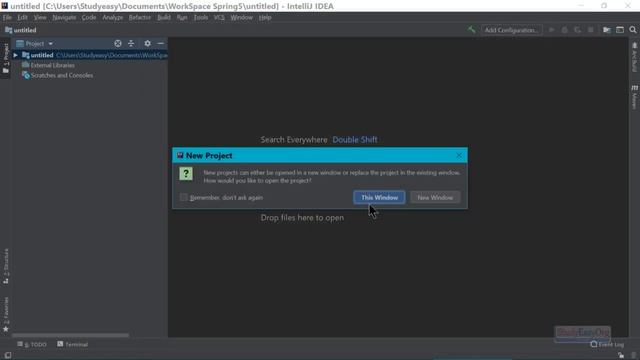Open the Tools menu
The width and height of the screenshot is (640, 360).
[x=200, y=18]
